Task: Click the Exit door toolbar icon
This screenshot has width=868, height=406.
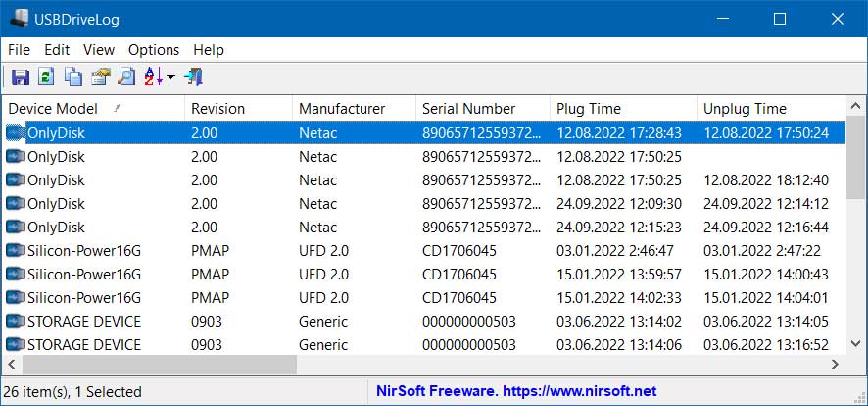Action: pos(193,76)
